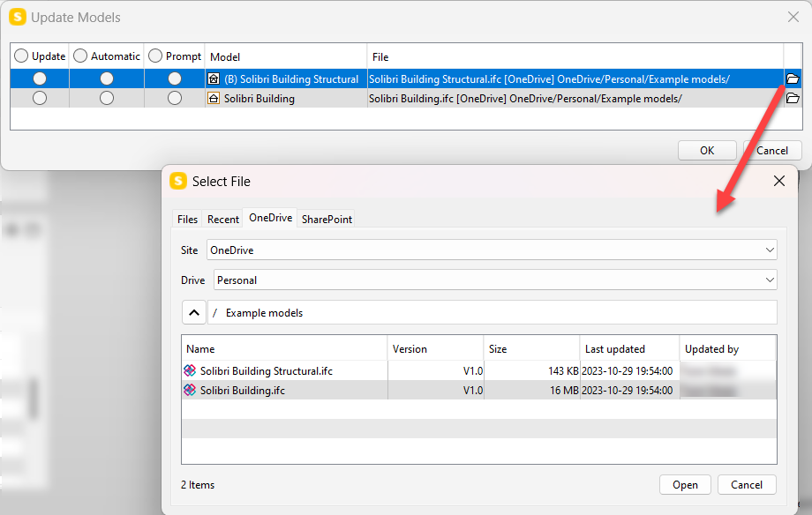The height and width of the screenshot is (515, 812).
Task: Click Cancel in Update Models dialog
Action: [x=772, y=151]
